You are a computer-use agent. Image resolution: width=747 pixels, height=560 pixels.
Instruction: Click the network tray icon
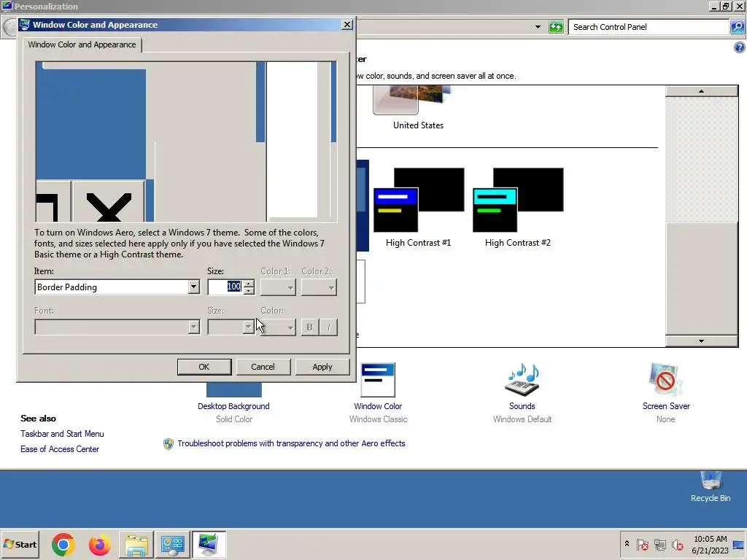pos(659,544)
